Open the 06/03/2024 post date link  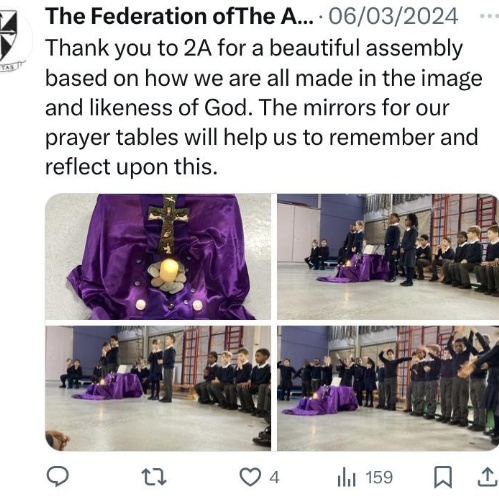click(x=393, y=17)
